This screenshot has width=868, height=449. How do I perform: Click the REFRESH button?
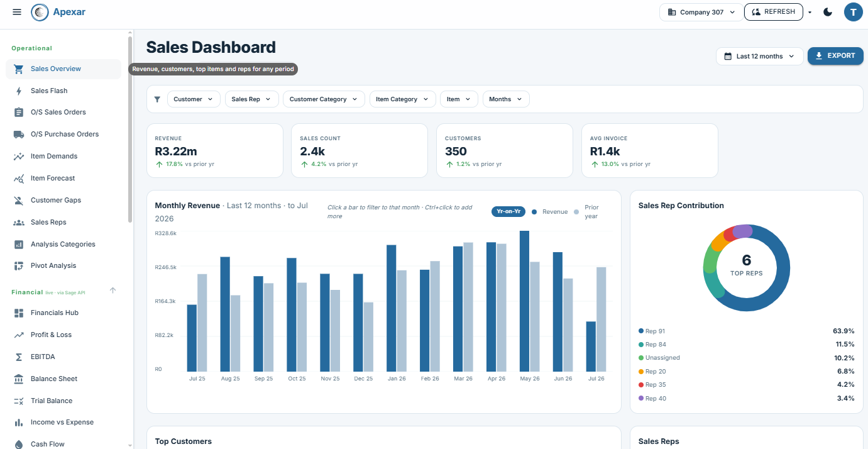tap(773, 12)
